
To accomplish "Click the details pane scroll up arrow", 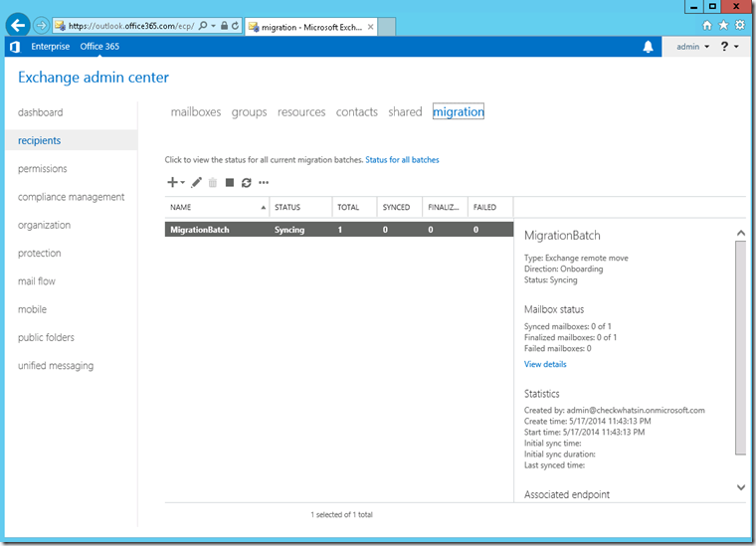I will pos(740,234).
